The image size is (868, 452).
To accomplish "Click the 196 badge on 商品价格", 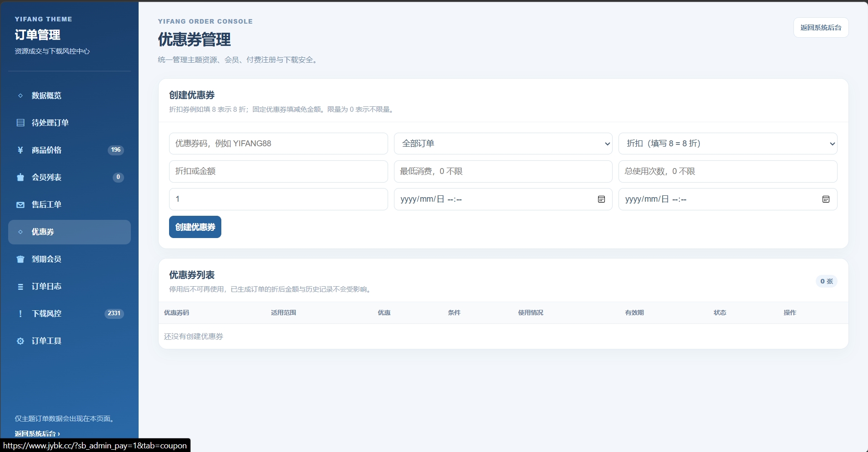I will (116, 150).
